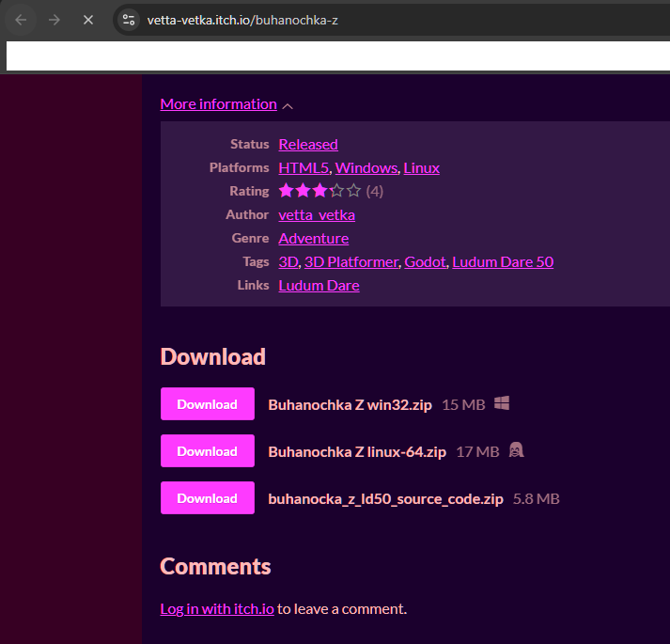Download the ld50 source code zip

[207, 498]
